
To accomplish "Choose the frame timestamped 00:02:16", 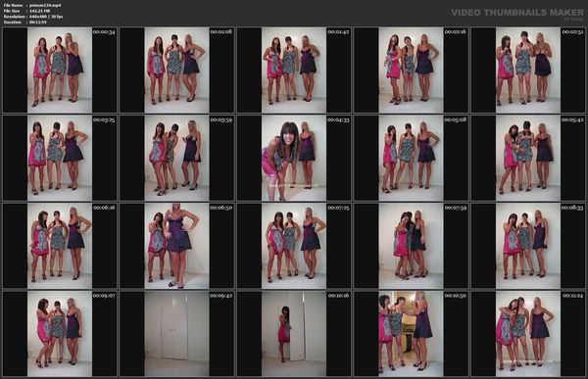I will [411, 71].
